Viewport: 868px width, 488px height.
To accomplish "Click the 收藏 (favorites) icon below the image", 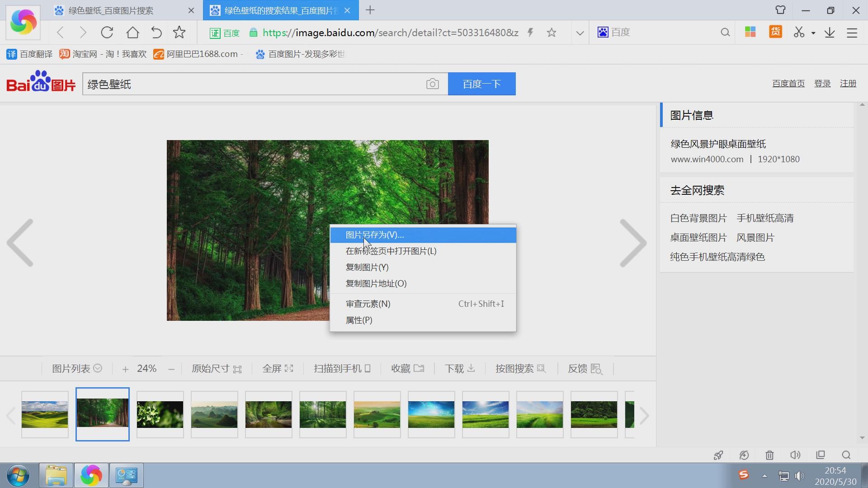I will (x=406, y=368).
